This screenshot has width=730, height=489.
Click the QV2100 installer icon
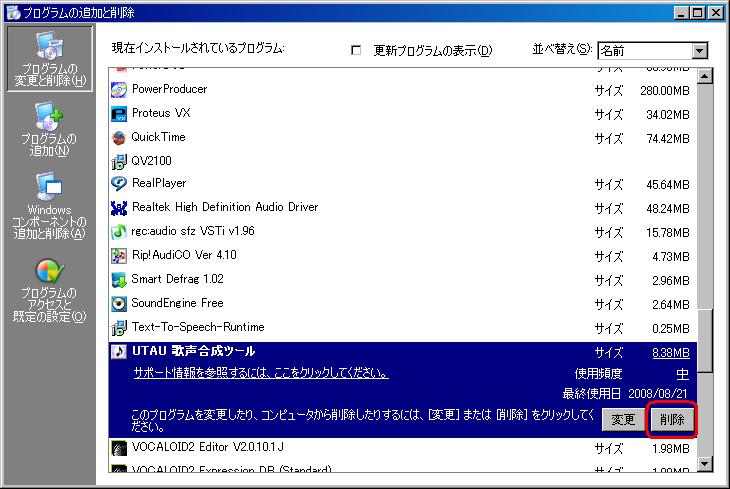[119, 161]
